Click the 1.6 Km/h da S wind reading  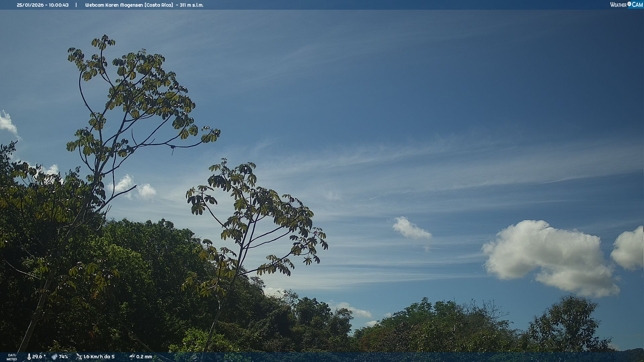pyautogui.click(x=99, y=357)
